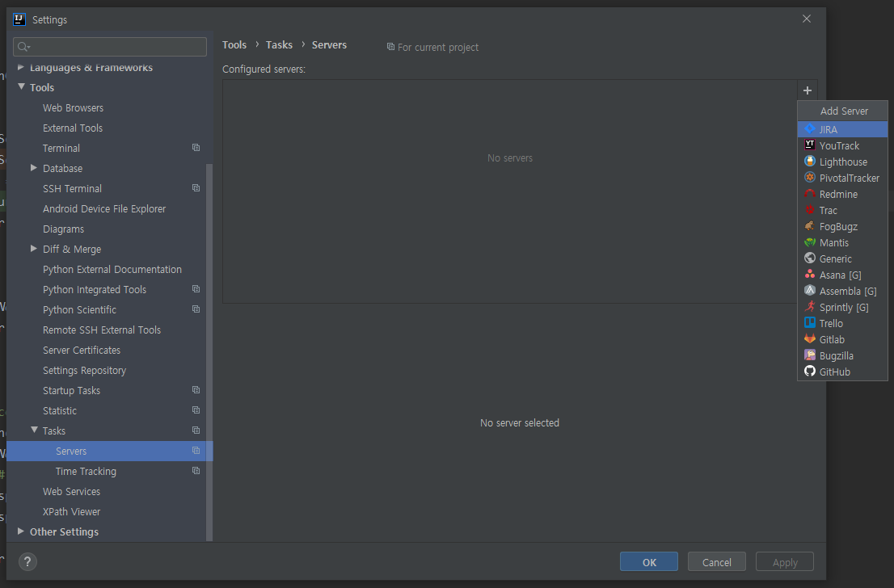Click the Asana three-dots icon

(810, 274)
